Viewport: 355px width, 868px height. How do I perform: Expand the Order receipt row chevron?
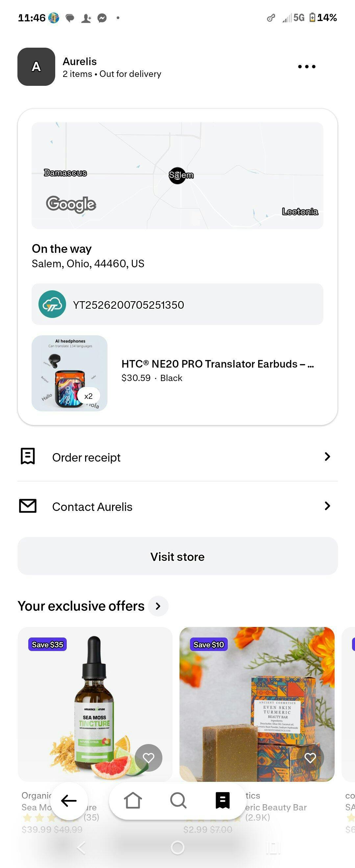click(x=327, y=457)
